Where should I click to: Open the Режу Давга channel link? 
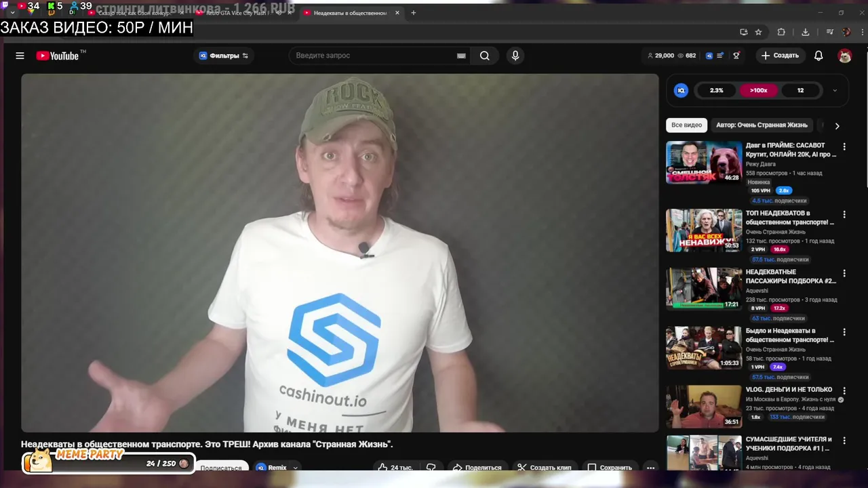761,164
